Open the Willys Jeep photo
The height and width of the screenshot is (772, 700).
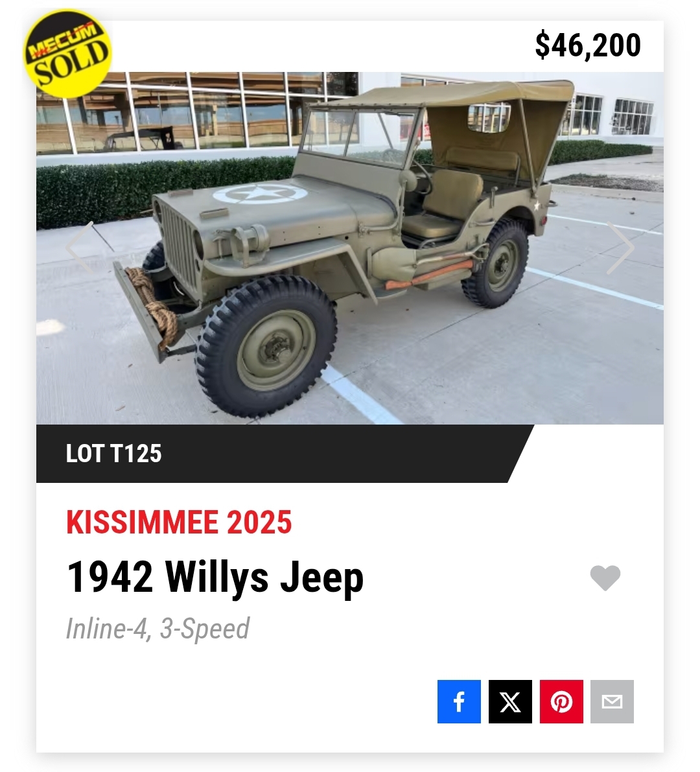[x=350, y=248]
